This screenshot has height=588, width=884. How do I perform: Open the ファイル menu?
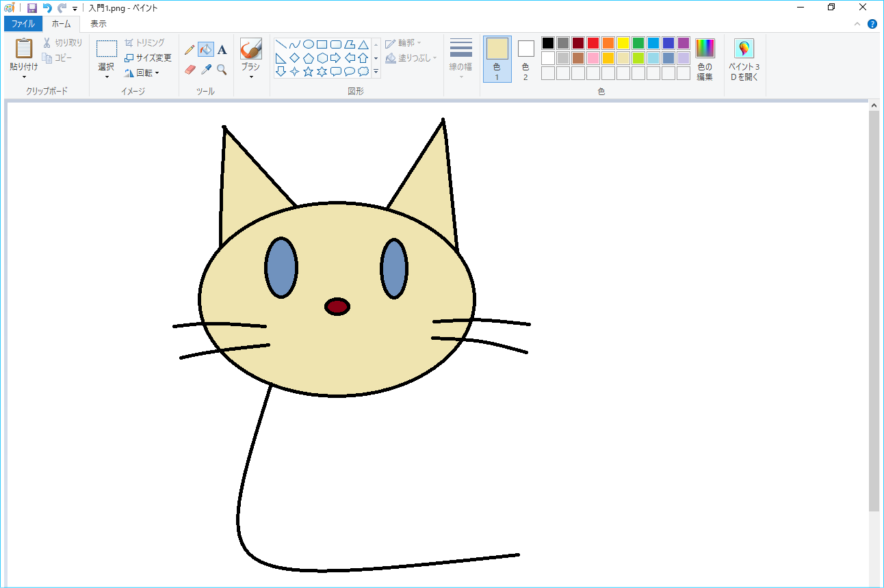coord(23,24)
